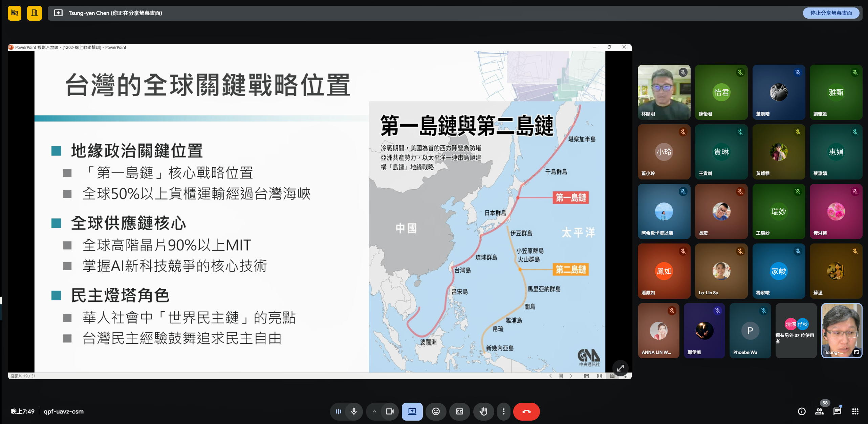Click the present screen button
The width and height of the screenshot is (868, 424).
coord(412,411)
